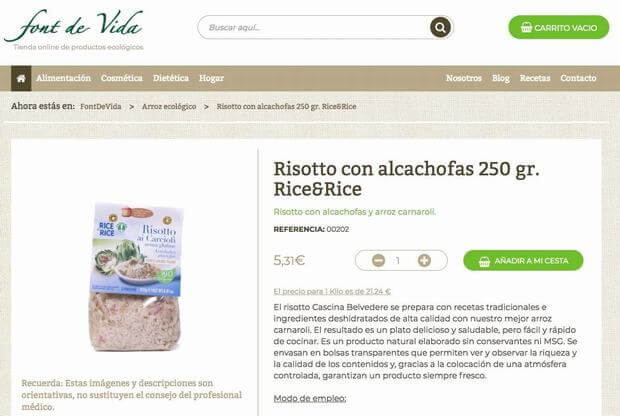Open the Alimentación menu
The image size is (620, 416).
[64, 78]
